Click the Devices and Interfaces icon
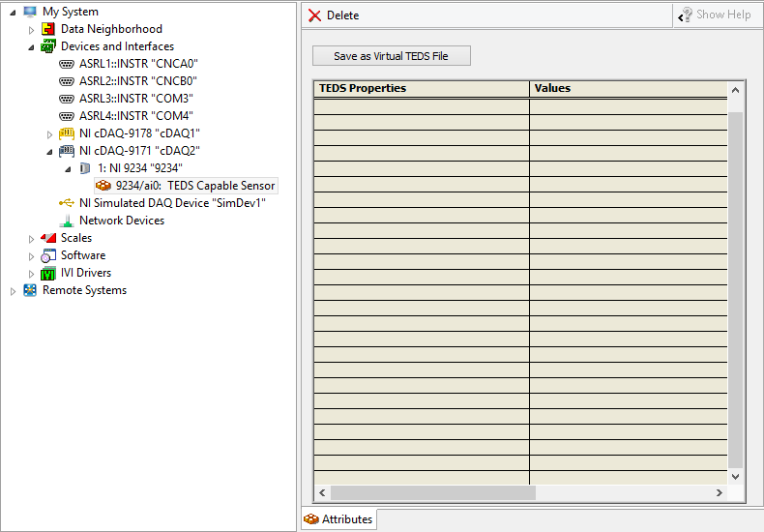 tap(47, 46)
